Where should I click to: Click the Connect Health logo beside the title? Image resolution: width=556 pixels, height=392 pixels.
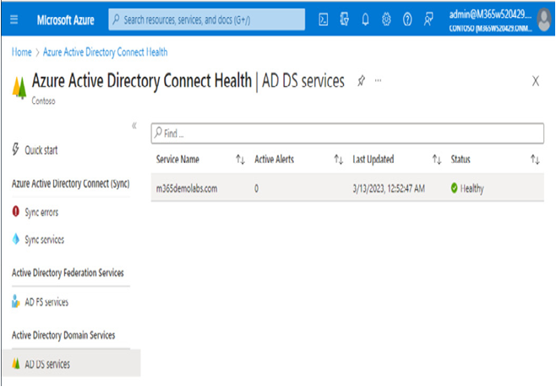(19, 88)
